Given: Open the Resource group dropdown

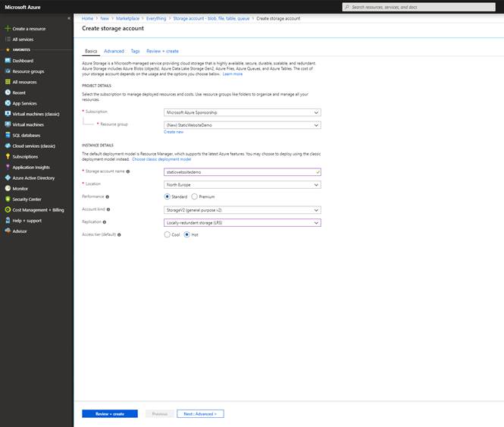Looking at the screenshot, I should [243, 125].
